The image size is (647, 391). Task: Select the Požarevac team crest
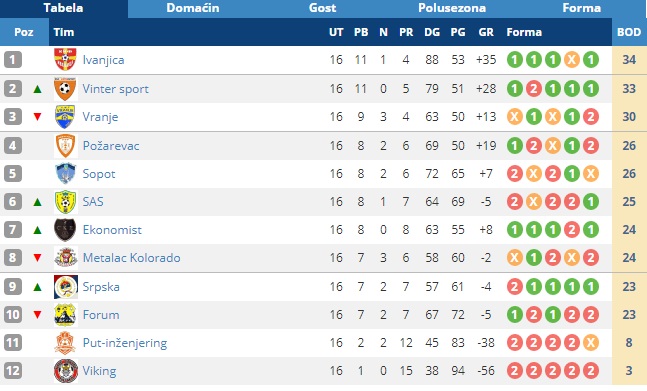65,146
